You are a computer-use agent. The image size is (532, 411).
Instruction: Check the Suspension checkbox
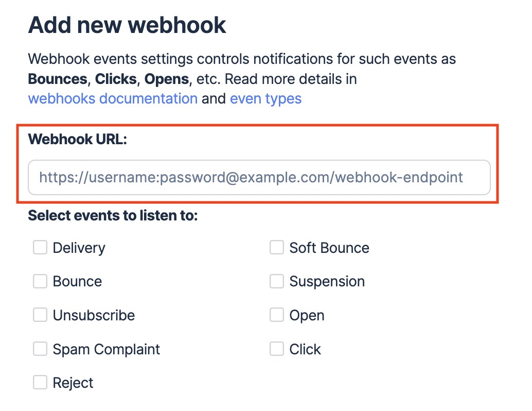(277, 281)
